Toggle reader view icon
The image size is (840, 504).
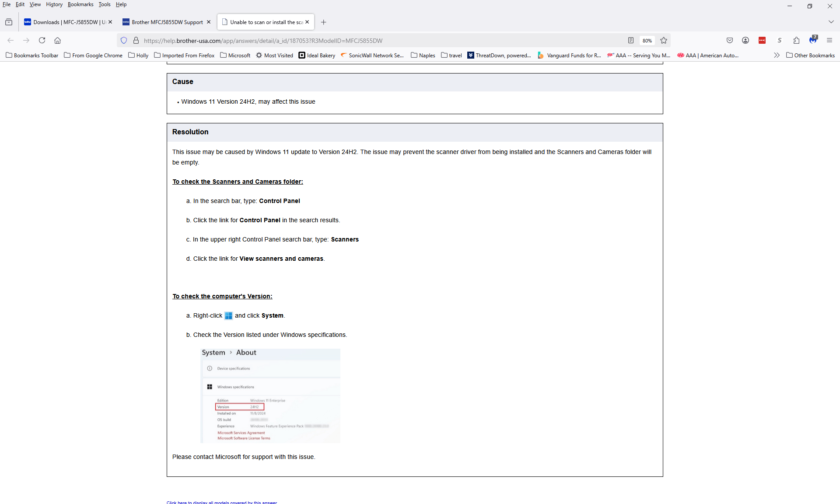(x=630, y=40)
